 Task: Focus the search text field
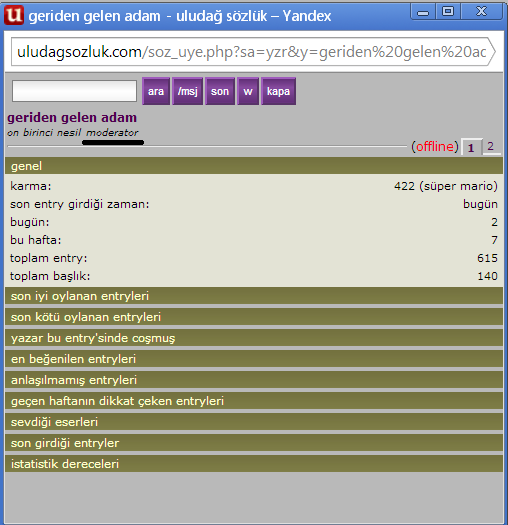pos(74,91)
